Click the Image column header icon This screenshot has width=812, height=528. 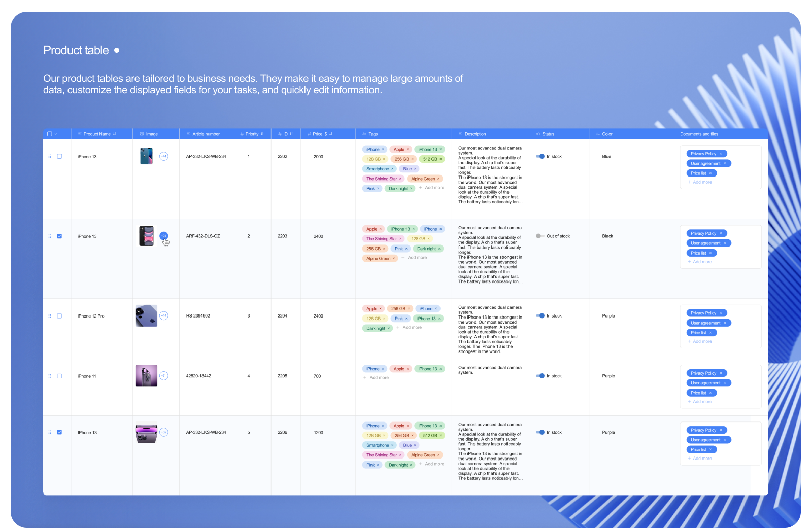pos(141,134)
